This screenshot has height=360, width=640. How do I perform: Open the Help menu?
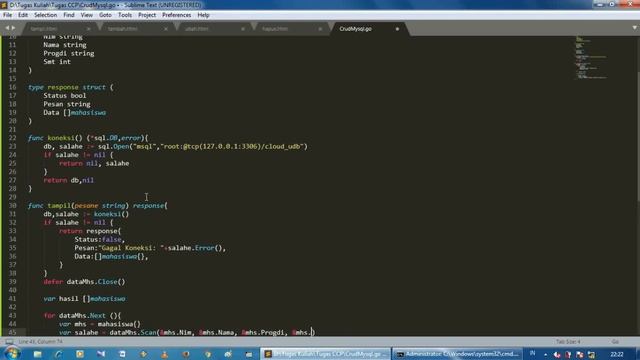point(203,15)
